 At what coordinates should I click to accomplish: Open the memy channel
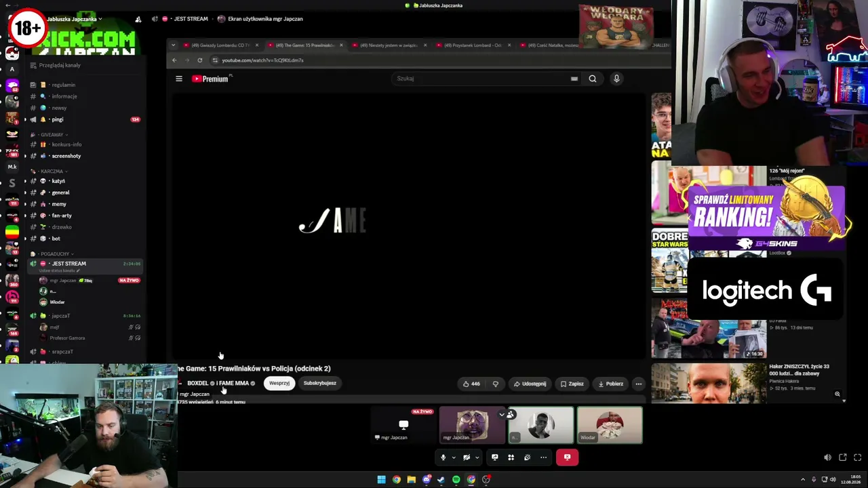tap(59, 204)
